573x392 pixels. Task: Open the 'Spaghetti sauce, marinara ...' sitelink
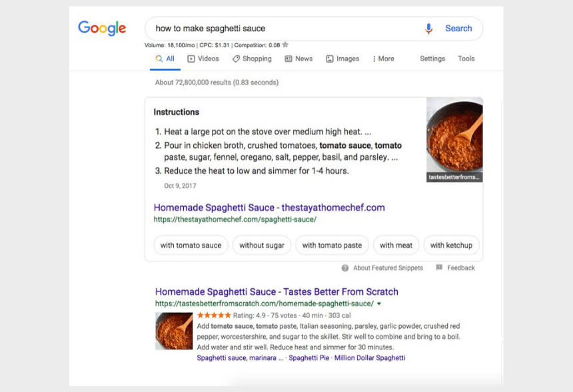click(240, 358)
